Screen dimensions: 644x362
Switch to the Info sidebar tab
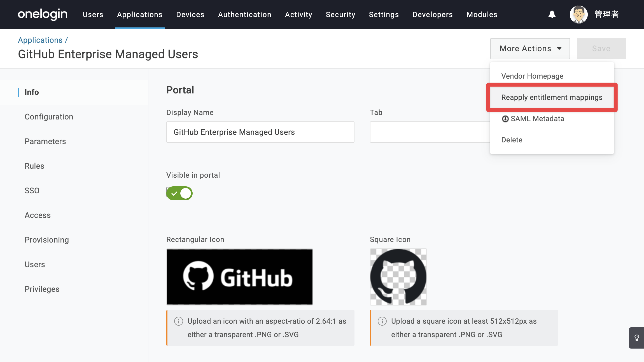click(74, 92)
